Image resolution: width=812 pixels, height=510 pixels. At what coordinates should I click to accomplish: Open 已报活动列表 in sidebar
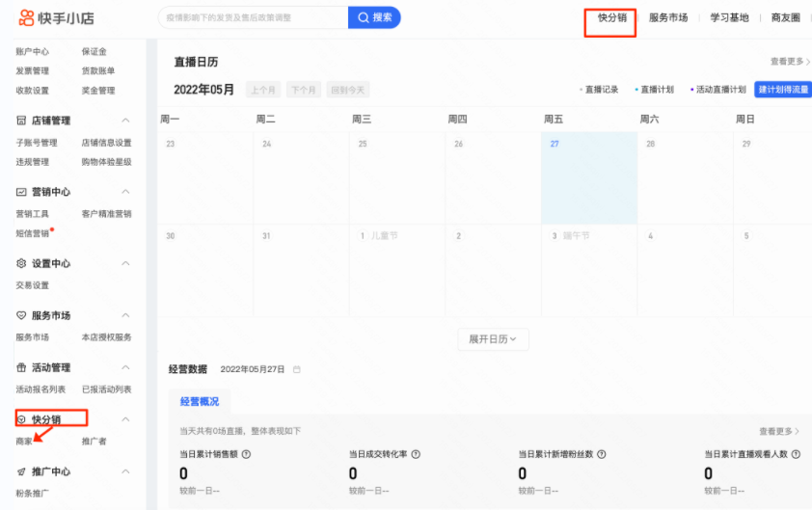click(106, 389)
